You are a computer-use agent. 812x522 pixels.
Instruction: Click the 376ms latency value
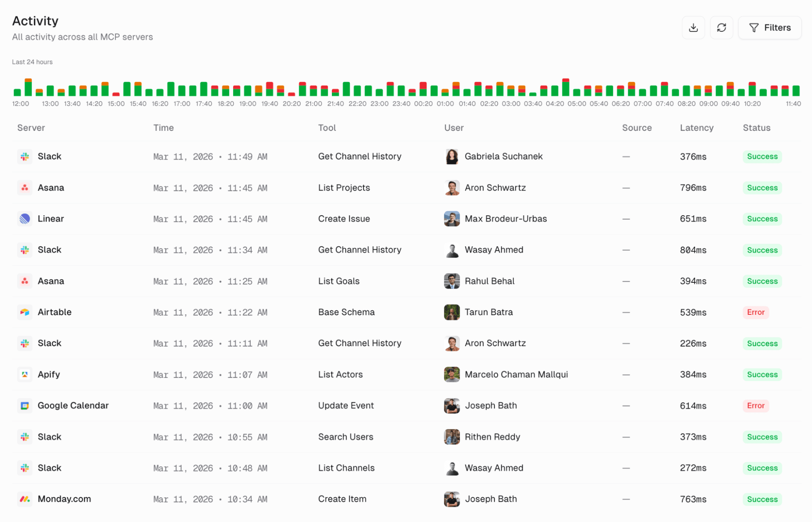(x=693, y=156)
